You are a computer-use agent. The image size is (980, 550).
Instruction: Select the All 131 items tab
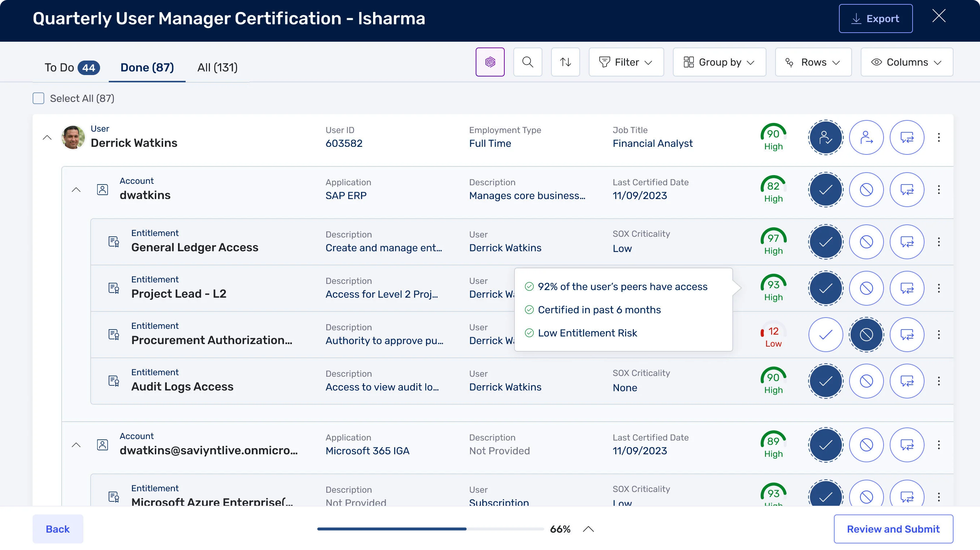(218, 67)
